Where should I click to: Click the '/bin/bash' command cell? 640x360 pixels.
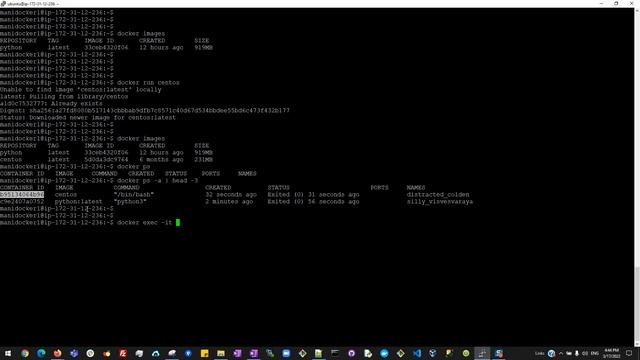(134, 195)
